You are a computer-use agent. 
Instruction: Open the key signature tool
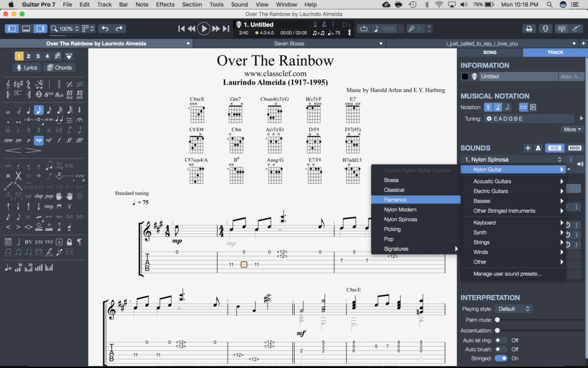[x=18, y=84]
